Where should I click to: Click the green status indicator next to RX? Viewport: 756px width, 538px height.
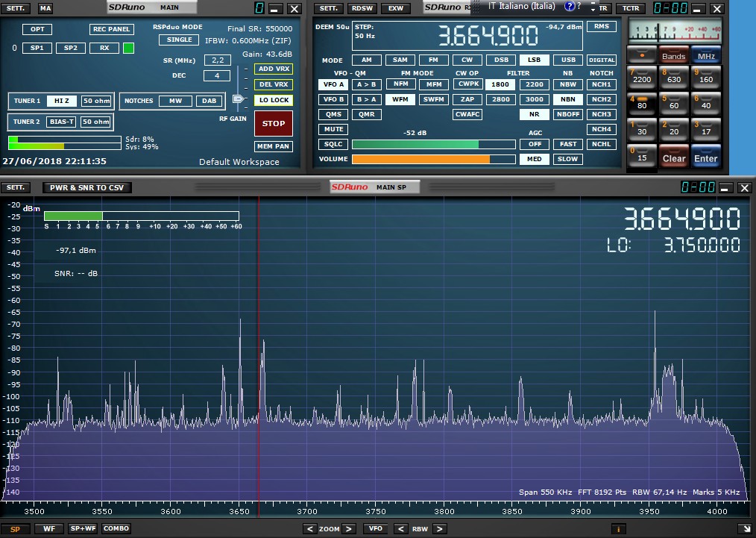tap(128, 48)
